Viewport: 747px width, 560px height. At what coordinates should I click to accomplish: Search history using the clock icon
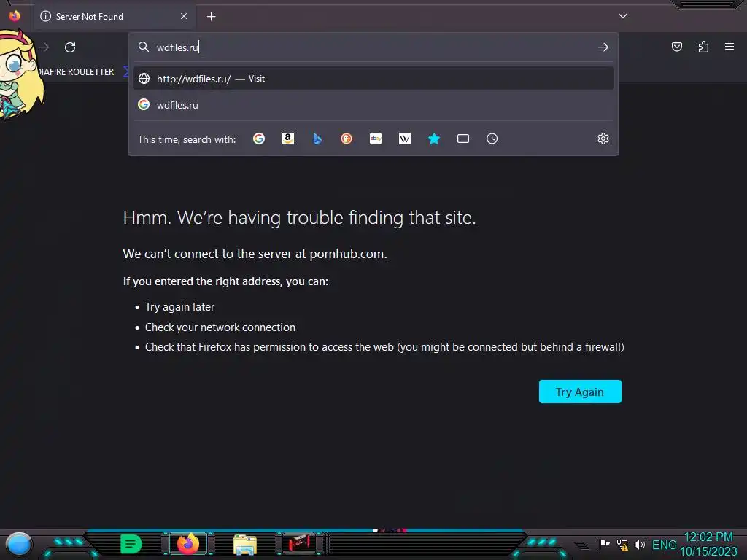(492, 139)
